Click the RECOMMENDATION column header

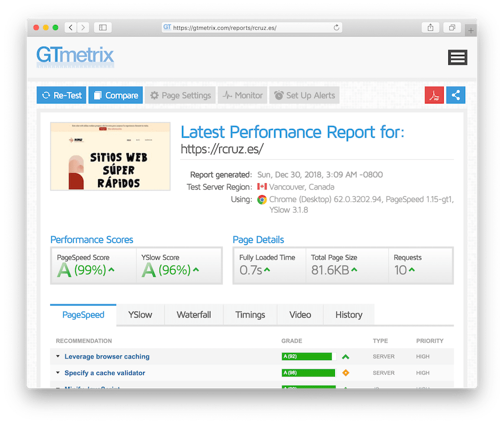(84, 341)
